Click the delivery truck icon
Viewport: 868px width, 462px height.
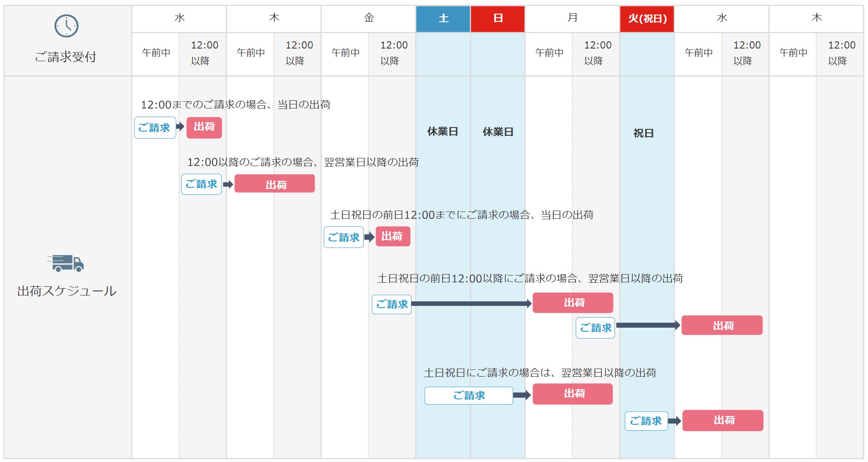(x=66, y=263)
